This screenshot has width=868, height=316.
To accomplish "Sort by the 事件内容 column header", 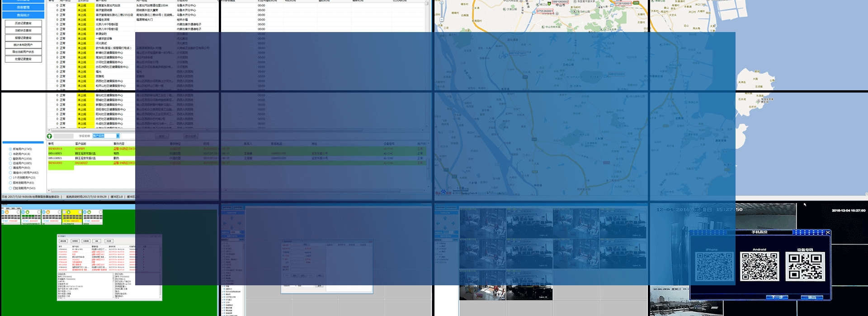I will coord(118,144).
